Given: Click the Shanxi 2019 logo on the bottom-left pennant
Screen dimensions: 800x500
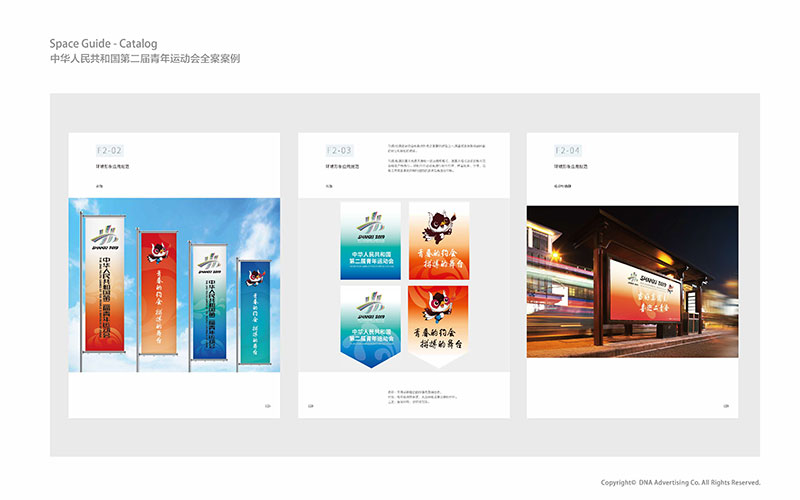Looking at the screenshot, I should pyautogui.click(x=370, y=304).
